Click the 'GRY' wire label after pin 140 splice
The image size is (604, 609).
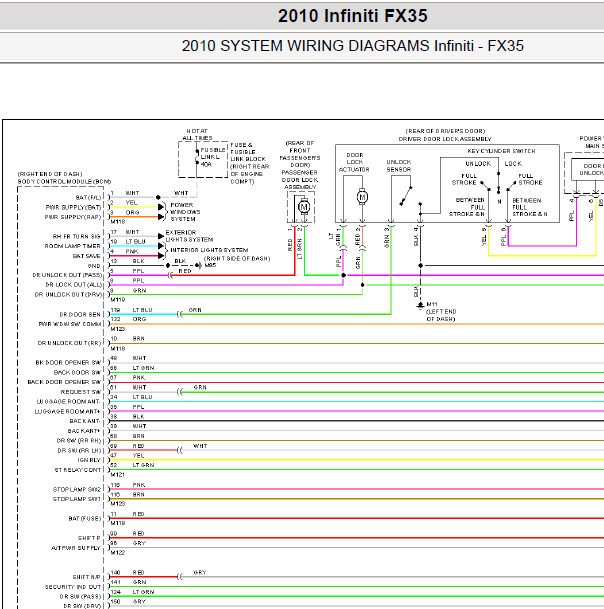click(x=200, y=572)
